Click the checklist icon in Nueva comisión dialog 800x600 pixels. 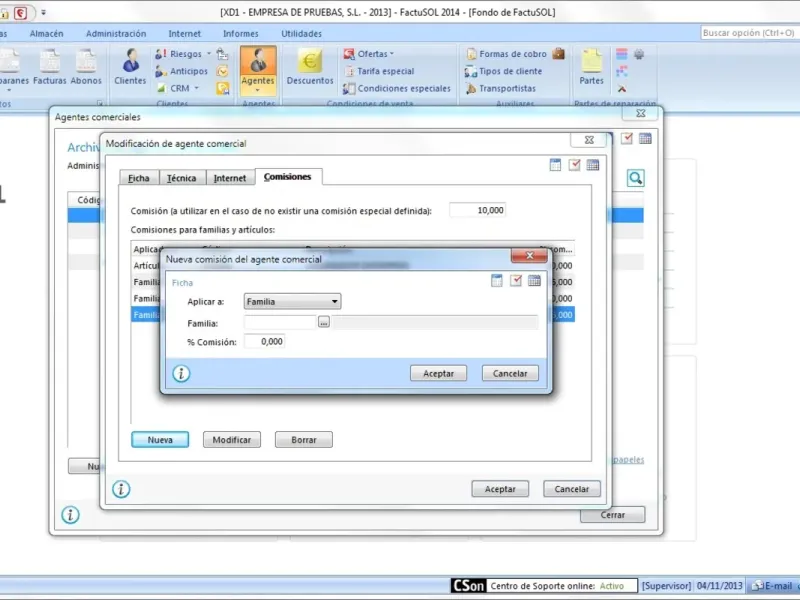pyautogui.click(x=516, y=281)
